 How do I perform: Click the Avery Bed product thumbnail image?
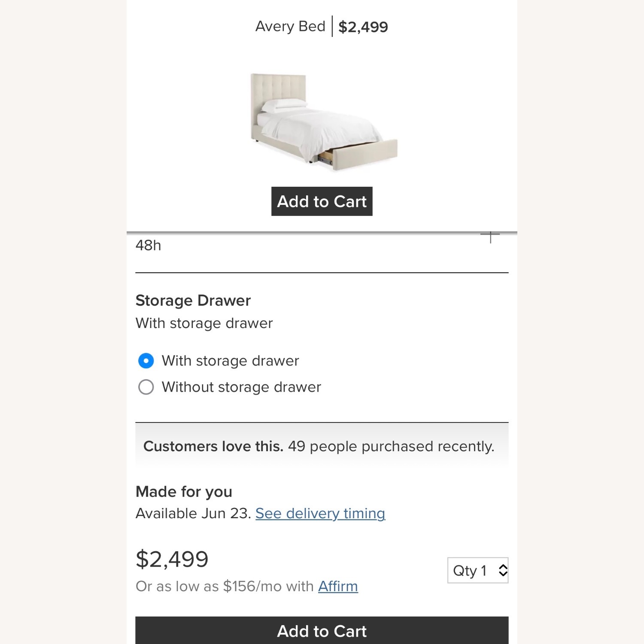pyautogui.click(x=323, y=122)
